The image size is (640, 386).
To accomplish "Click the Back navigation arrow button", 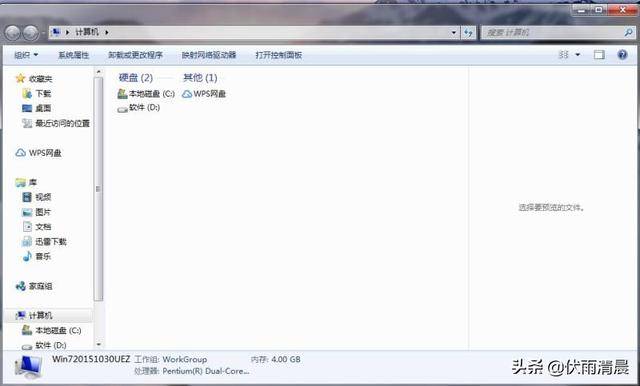I will click(13, 33).
